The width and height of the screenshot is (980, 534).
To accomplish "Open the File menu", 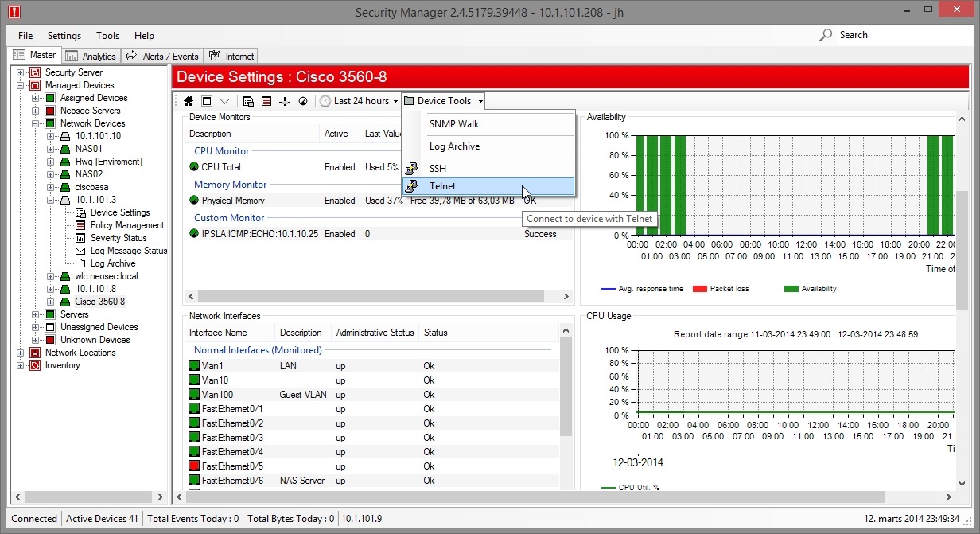I will (x=25, y=36).
